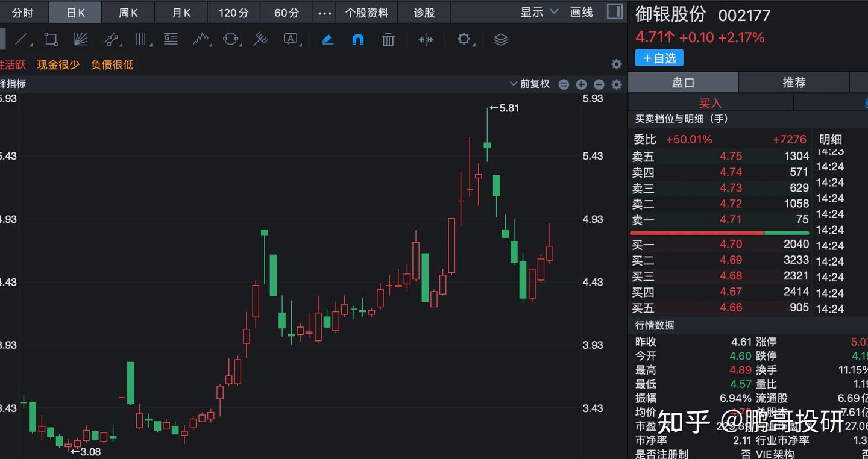Select the wave drawing tool
The image size is (868, 459).
tap(201, 39)
